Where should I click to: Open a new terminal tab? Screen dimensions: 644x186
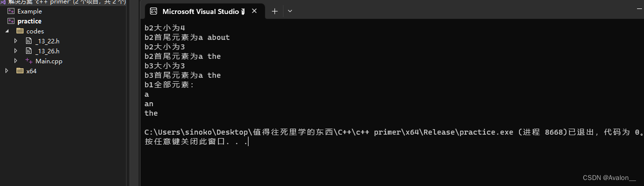(274, 11)
